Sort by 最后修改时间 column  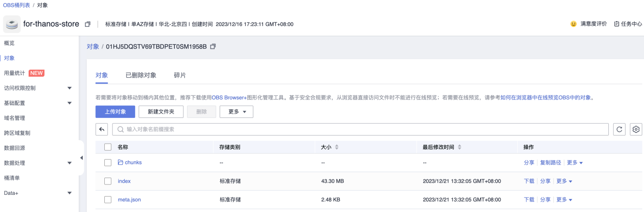pyautogui.click(x=459, y=147)
